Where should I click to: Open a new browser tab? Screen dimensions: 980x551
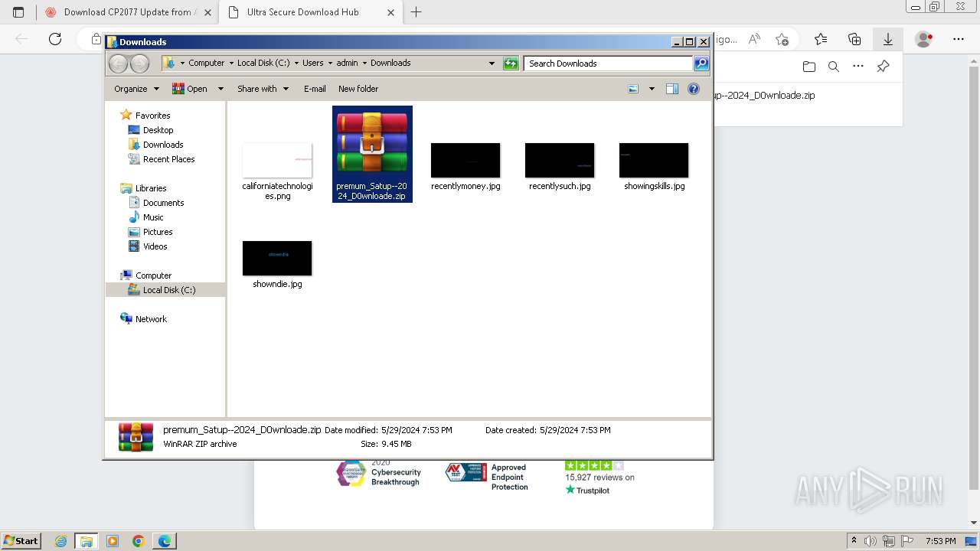pyautogui.click(x=416, y=12)
